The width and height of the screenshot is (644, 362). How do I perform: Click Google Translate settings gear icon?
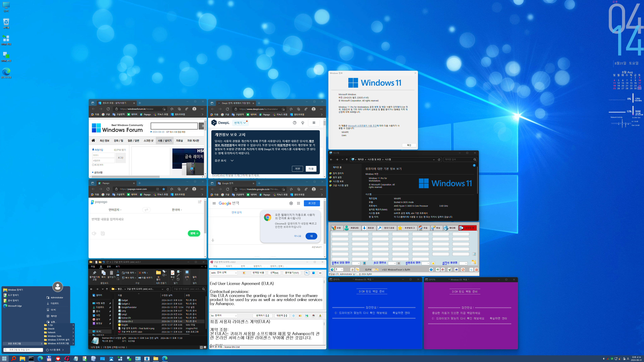(x=291, y=203)
